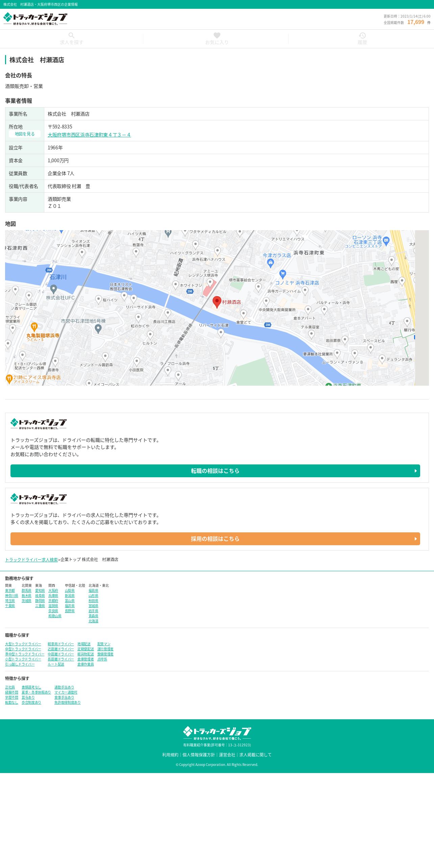434x868 pixels.
Task: Click the 採用の相談はこちら orange button
Action: click(215, 539)
